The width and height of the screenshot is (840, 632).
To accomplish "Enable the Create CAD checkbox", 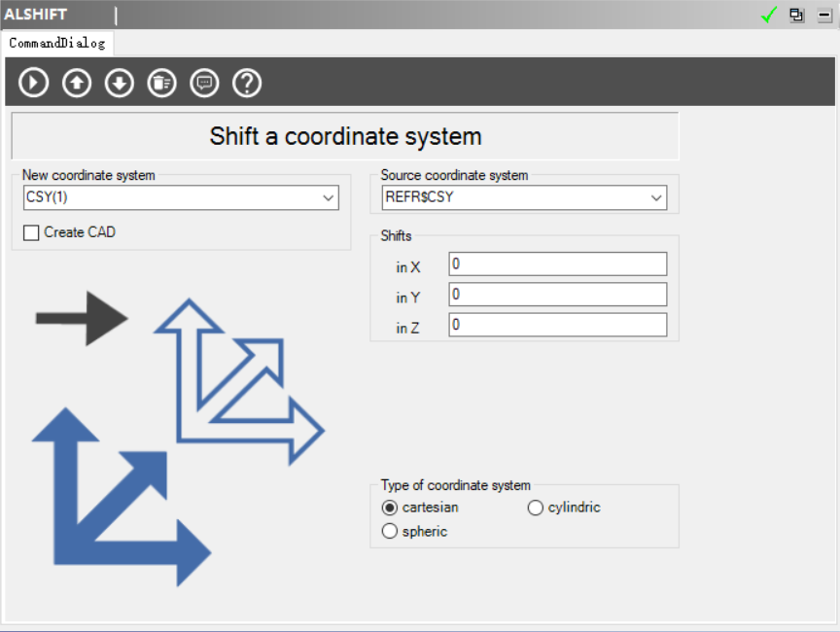I will tap(32, 232).
